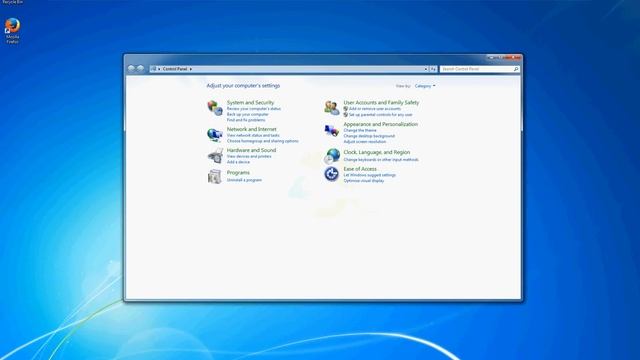Open the Clock, Language, and Region globe icon
Screen dimensions: 640x360
click(332, 156)
